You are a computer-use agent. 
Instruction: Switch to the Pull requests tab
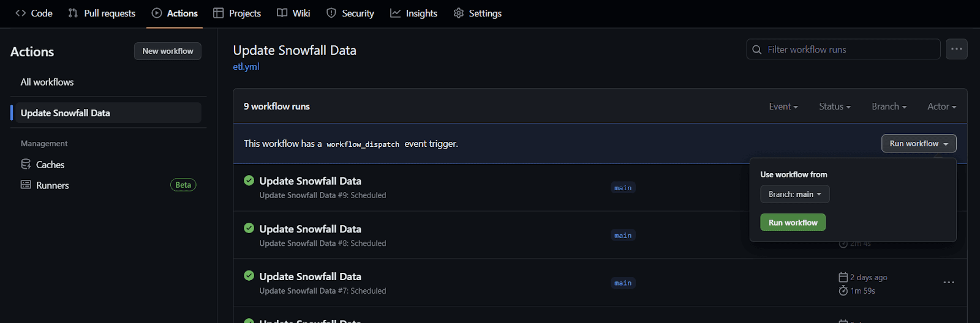tap(102, 13)
